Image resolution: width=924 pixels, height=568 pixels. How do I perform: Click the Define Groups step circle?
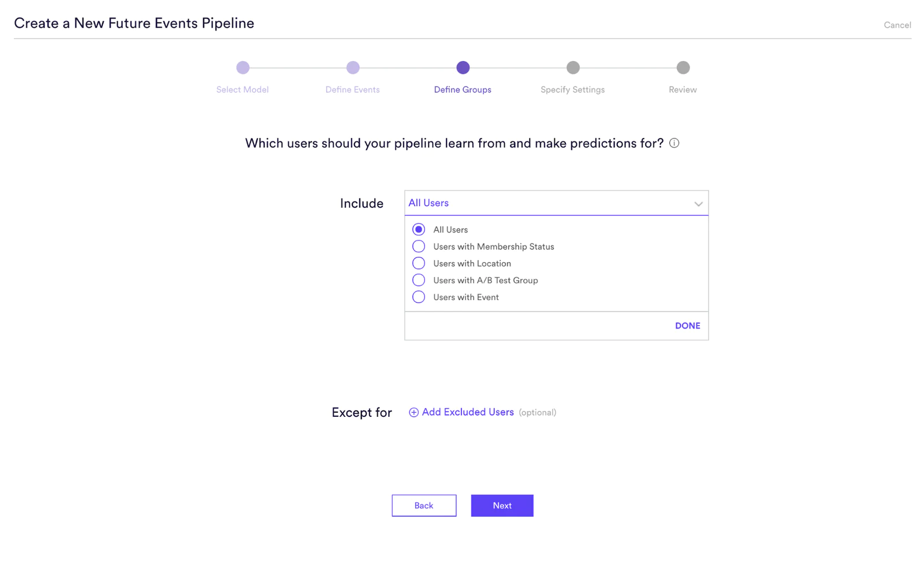point(463,68)
